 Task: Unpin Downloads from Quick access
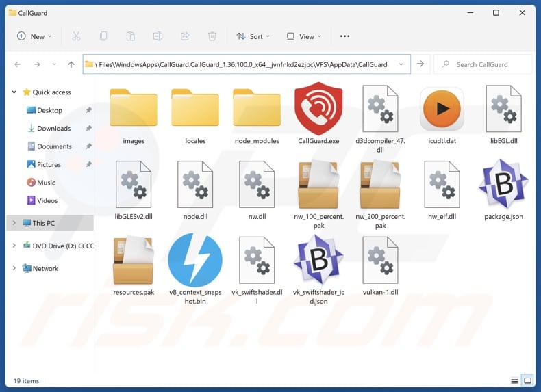[x=88, y=128]
